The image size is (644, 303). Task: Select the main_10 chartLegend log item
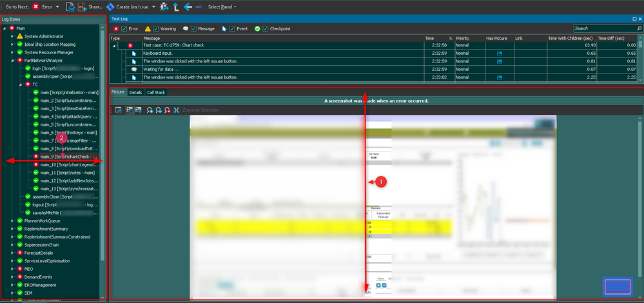tap(67, 164)
